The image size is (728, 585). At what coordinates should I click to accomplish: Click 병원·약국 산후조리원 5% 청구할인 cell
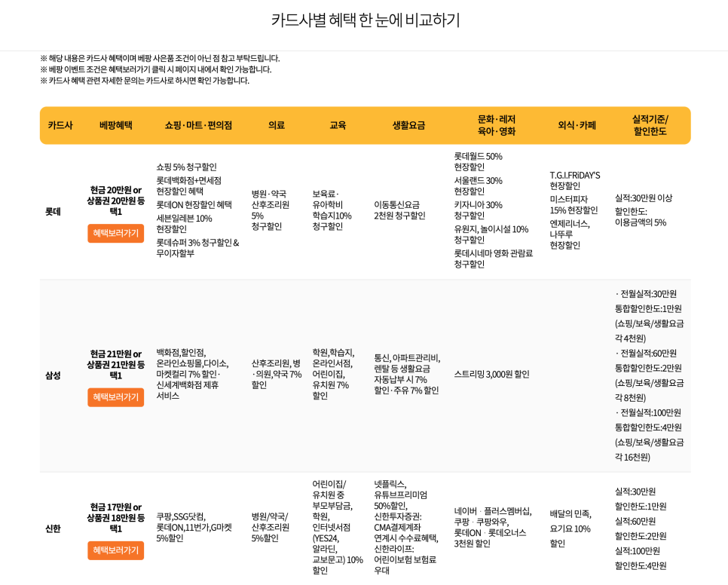(x=271, y=210)
